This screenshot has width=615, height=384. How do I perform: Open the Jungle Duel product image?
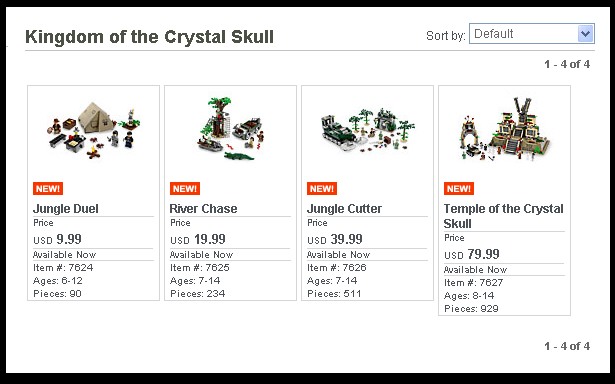point(94,129)
